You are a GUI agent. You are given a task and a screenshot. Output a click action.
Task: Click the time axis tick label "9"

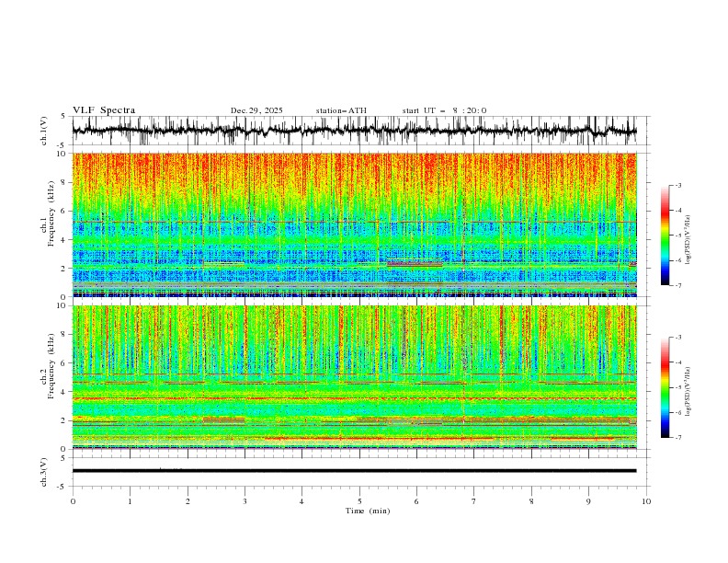pyautogui.click(x=588, y=501)
